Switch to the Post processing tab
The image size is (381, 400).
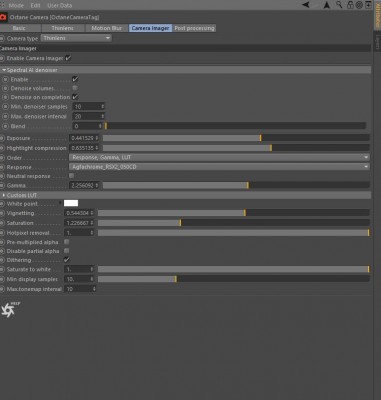pos(194,28)
